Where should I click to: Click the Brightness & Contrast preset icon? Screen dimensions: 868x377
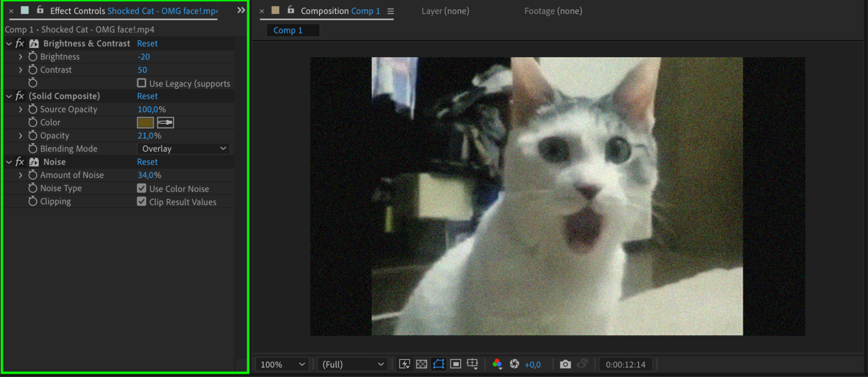pyautogui.click(x=34, y=43)
